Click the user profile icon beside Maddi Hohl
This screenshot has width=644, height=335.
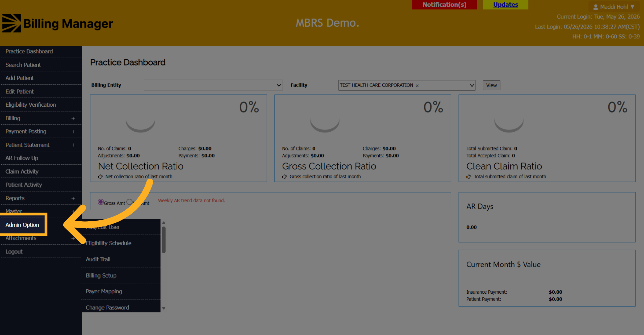(x=595, y=7)
